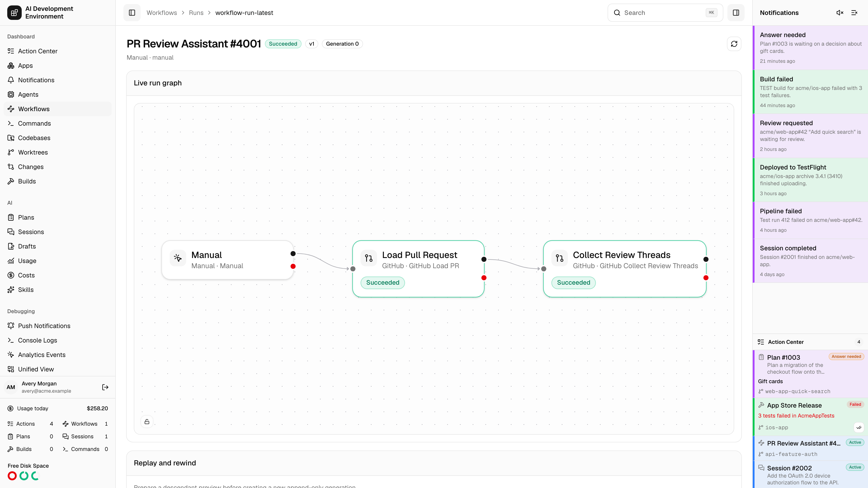The width and height of the screenshot is (868, 488).
Task: Click Collect Review Threads input port
Action: [x=543, y=269]
